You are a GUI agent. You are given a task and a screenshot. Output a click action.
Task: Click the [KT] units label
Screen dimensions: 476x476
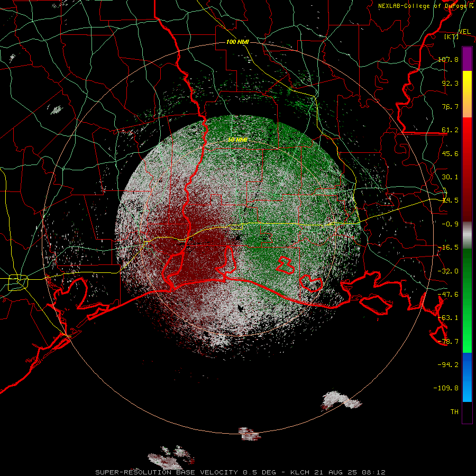(x=451, y=36)
